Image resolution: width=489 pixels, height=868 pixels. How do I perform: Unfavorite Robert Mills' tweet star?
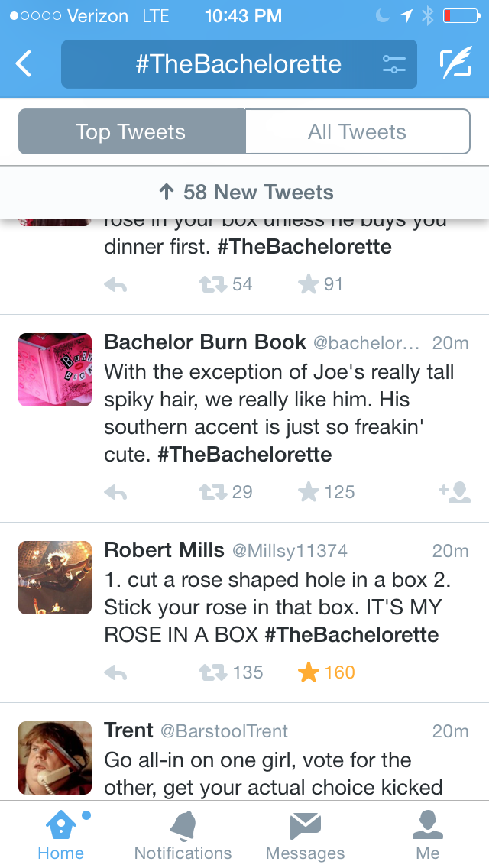tap(309, 672)
